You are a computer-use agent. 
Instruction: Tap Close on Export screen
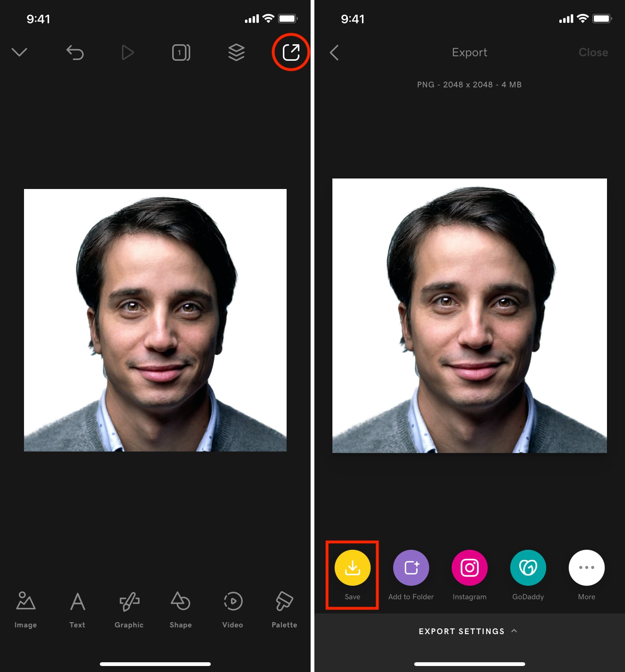pyautogui.click(x=593, y=52)
